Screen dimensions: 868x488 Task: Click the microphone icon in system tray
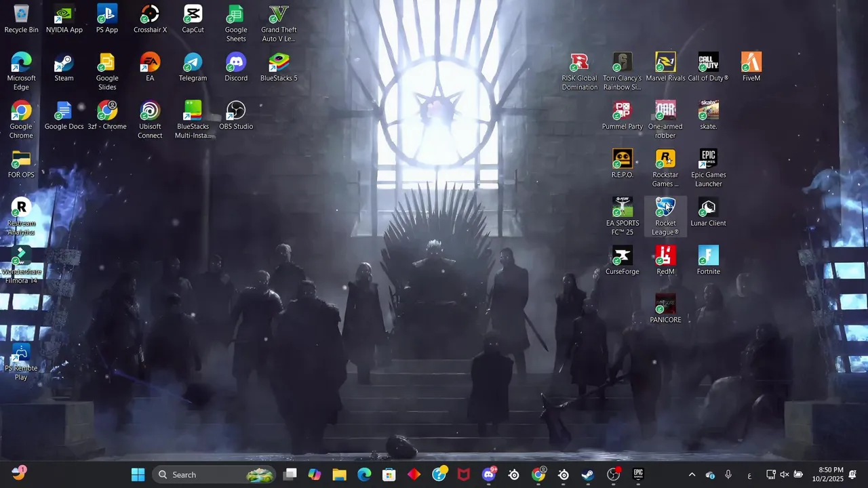coord(728,474)
